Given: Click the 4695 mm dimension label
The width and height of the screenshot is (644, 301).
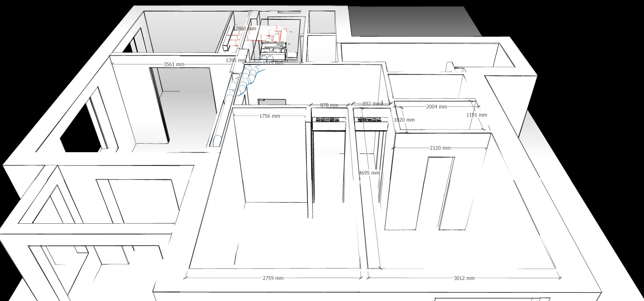Looking at the screenshot, I should tap(369, 173).
